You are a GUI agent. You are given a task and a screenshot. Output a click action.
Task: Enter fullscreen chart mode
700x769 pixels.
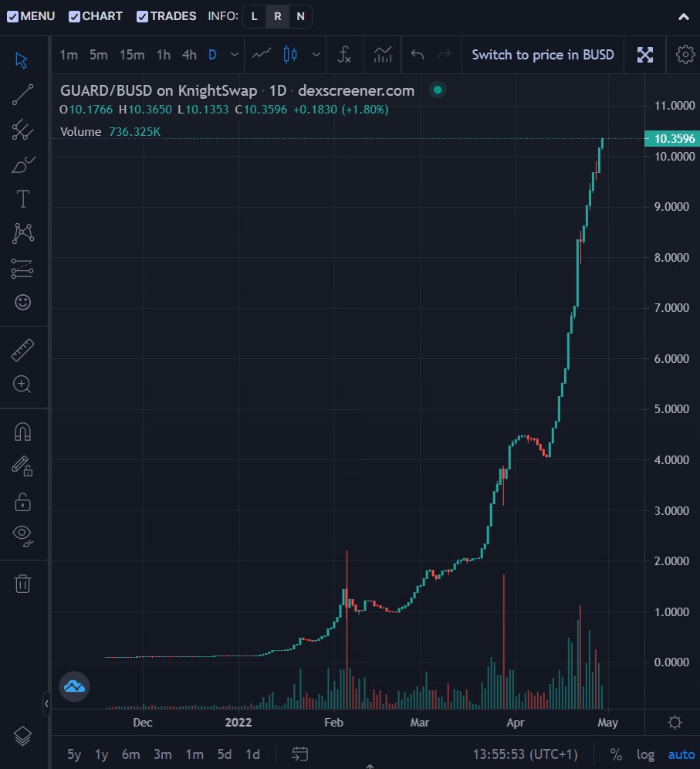point(645,55)
